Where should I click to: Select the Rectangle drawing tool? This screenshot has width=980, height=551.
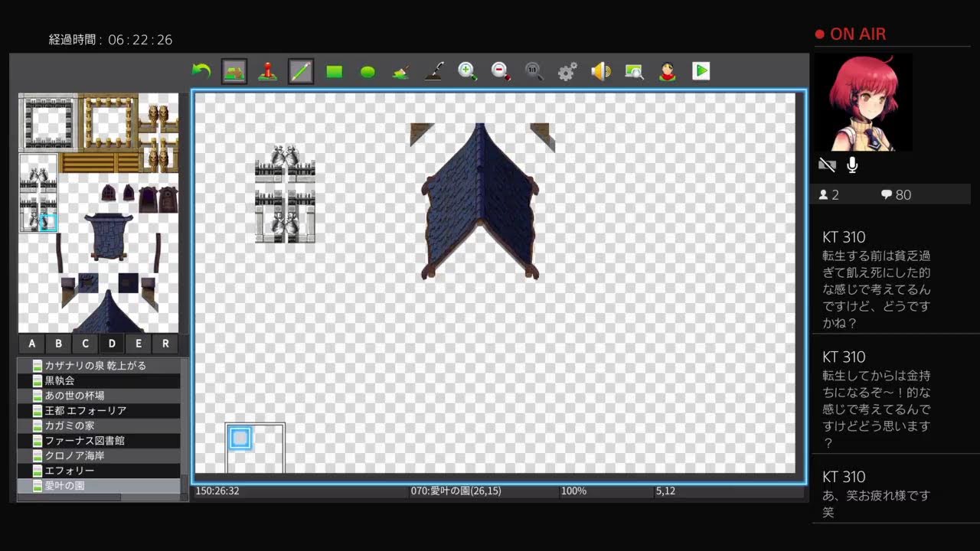click(x=335, y=71)
